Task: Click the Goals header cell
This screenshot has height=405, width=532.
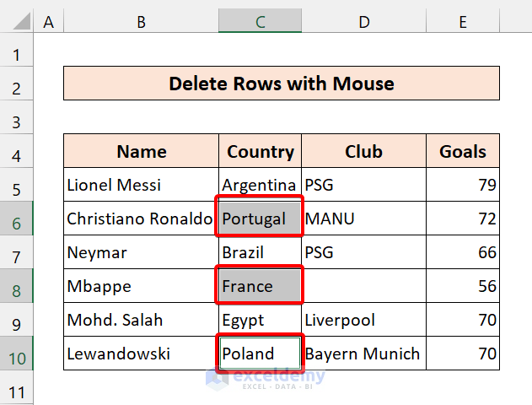Action: click(x=463, y=152)
